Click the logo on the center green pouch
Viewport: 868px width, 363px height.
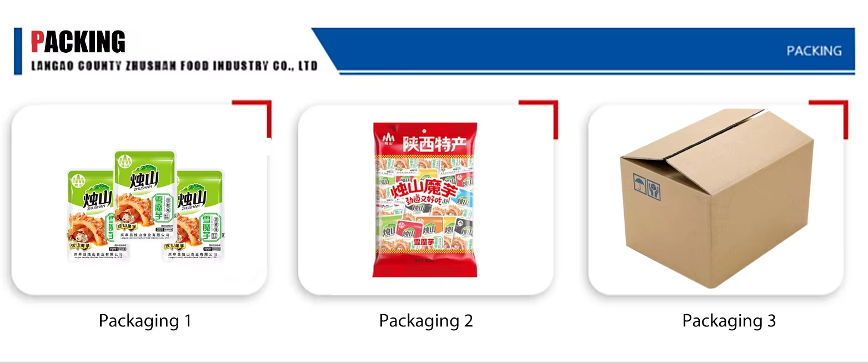[x=124, y=161]
